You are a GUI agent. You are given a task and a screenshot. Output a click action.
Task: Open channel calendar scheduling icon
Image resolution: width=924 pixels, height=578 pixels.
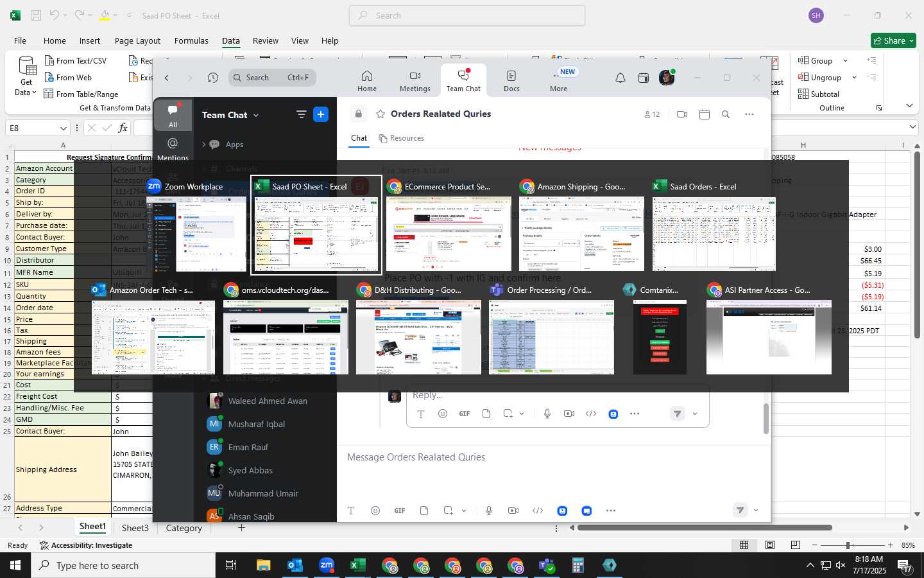(x=705, y=114)
